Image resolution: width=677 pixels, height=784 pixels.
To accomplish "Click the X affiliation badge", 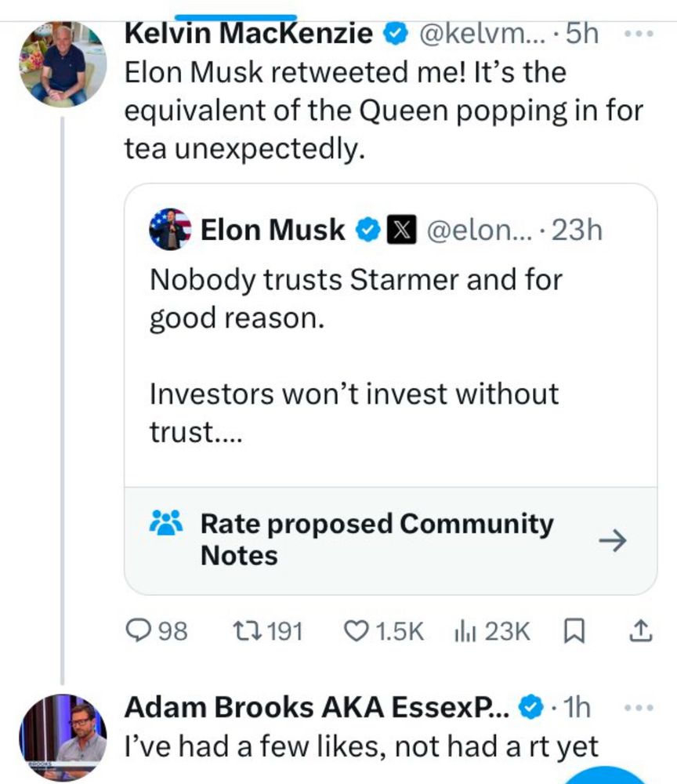I will (x=400, y=230).
